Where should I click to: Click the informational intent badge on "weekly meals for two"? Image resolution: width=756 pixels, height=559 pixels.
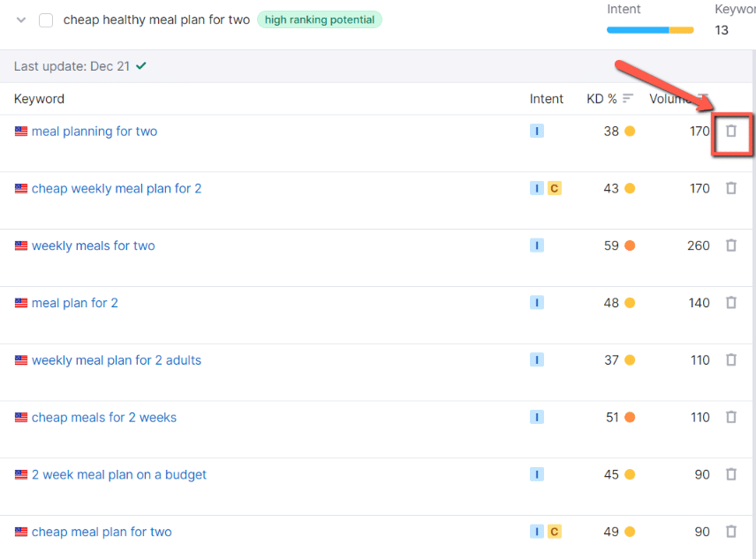[537, 246]
